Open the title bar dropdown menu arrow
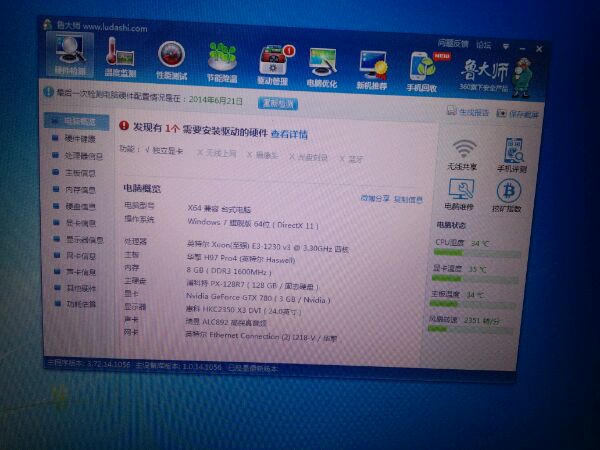This screenshot has width=600, height=450. click(x=506, y=46)
